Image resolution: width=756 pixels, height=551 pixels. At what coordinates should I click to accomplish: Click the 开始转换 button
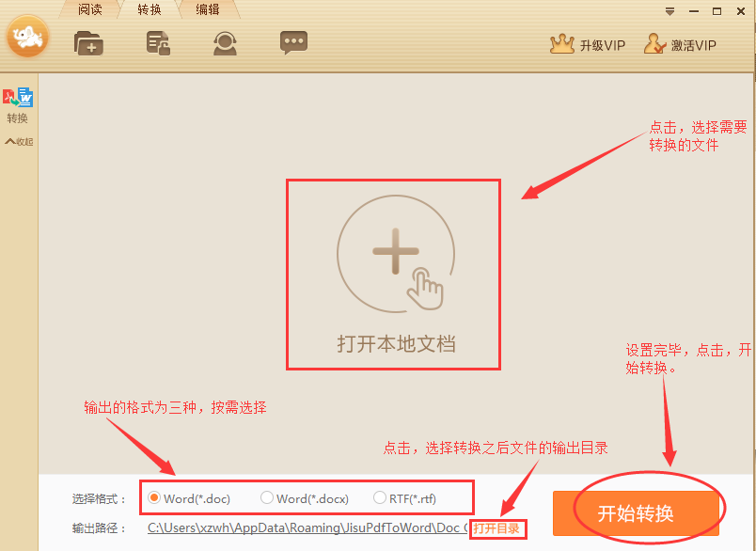tap(637, 513)
